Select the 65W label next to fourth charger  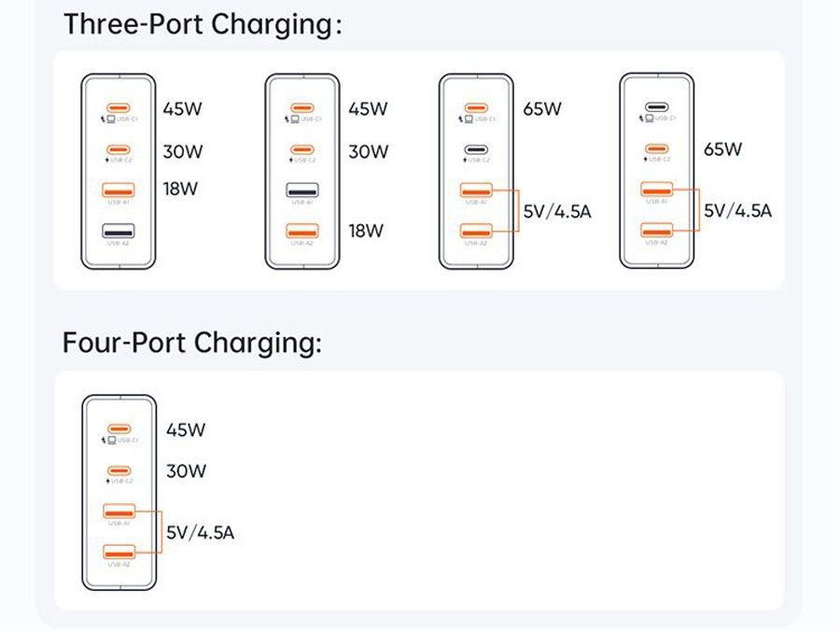[x=723, y=149]
